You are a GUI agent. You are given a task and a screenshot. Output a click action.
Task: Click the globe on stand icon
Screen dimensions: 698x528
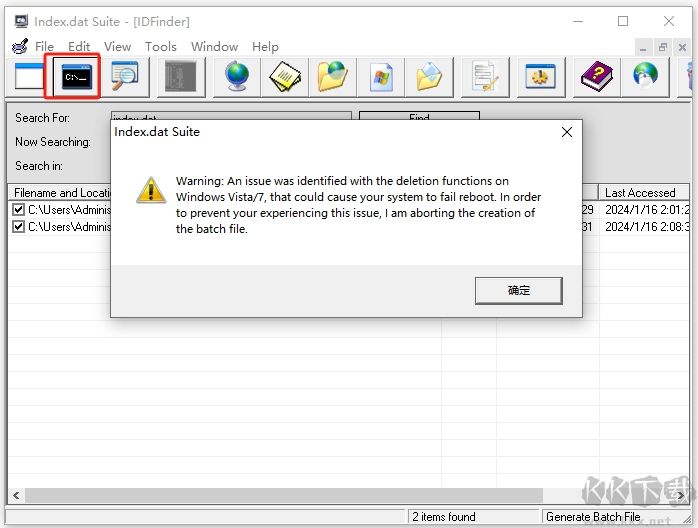click(x=237, y=77)
